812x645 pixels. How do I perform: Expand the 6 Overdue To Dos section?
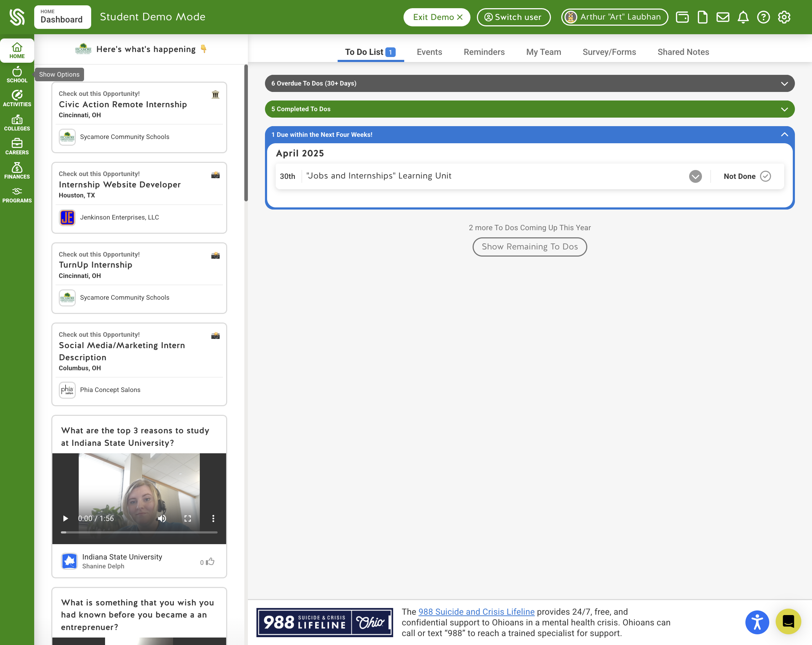[530, 83]
